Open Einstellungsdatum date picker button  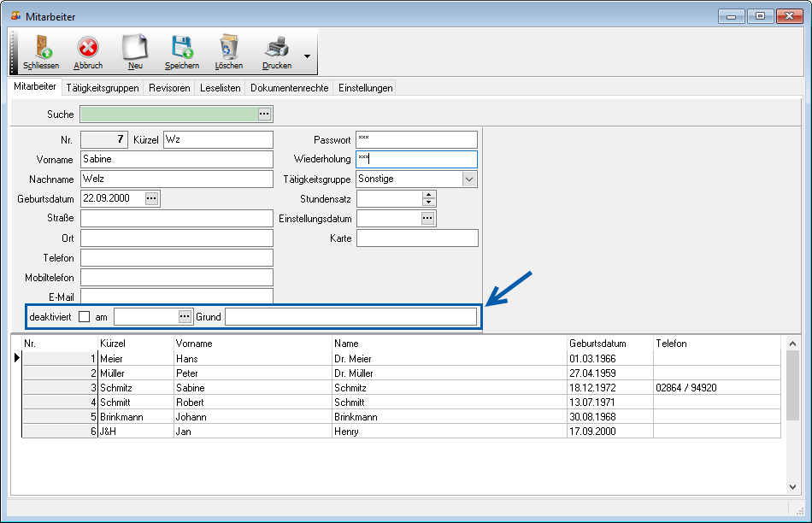click(x=427, y=219)
